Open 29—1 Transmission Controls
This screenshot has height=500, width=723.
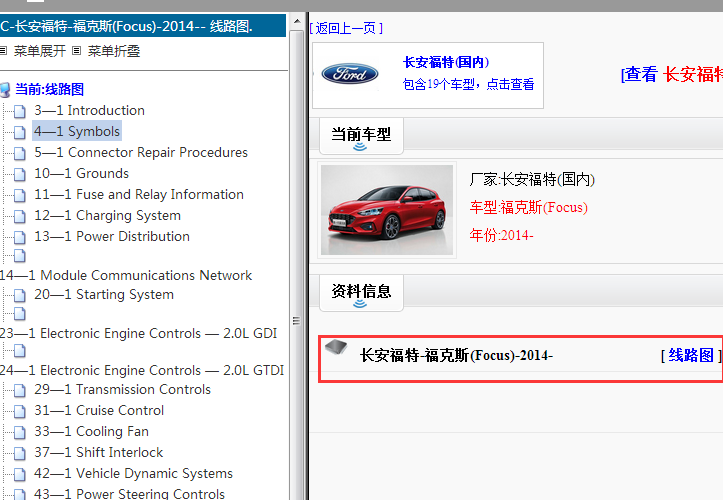(122, 390)
